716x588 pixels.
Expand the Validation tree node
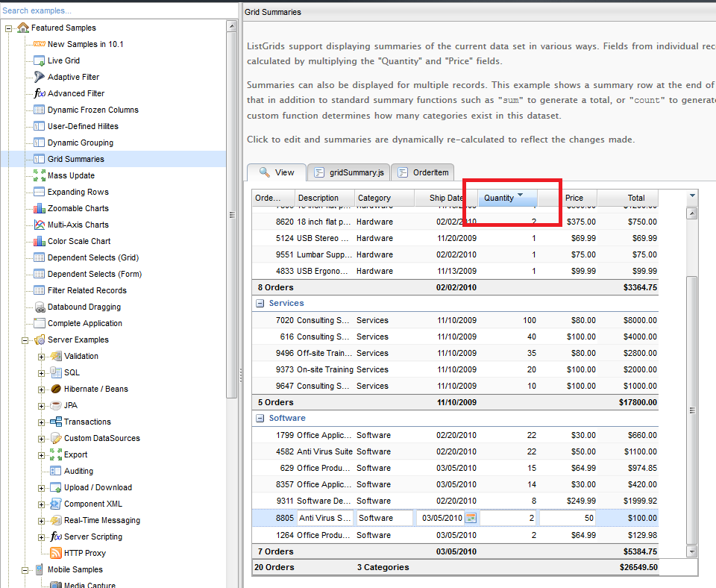point(42,356)
